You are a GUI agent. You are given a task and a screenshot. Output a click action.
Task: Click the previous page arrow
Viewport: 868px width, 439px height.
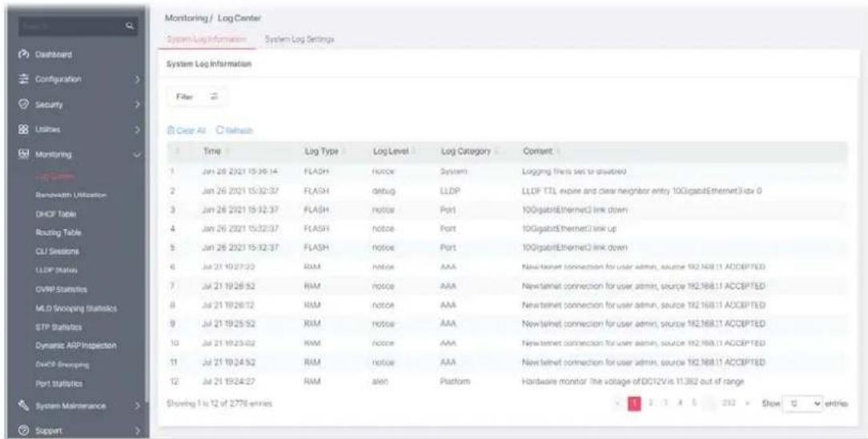(x=618, y=404)
